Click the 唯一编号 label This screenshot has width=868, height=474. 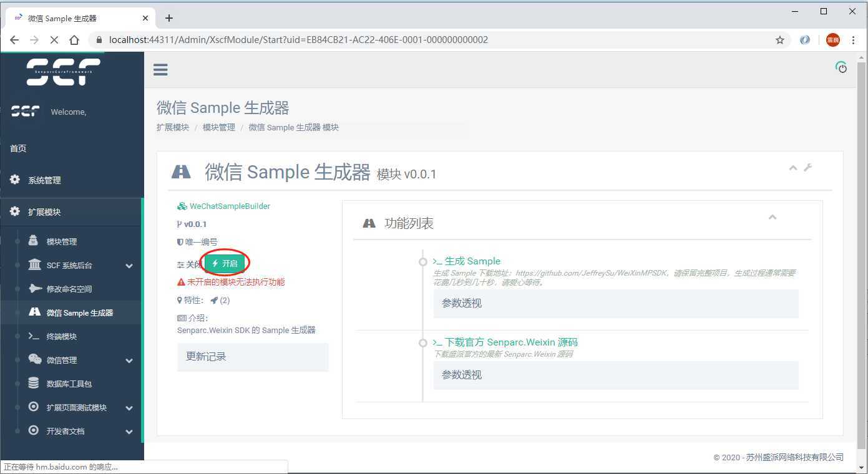coord(202,242)
